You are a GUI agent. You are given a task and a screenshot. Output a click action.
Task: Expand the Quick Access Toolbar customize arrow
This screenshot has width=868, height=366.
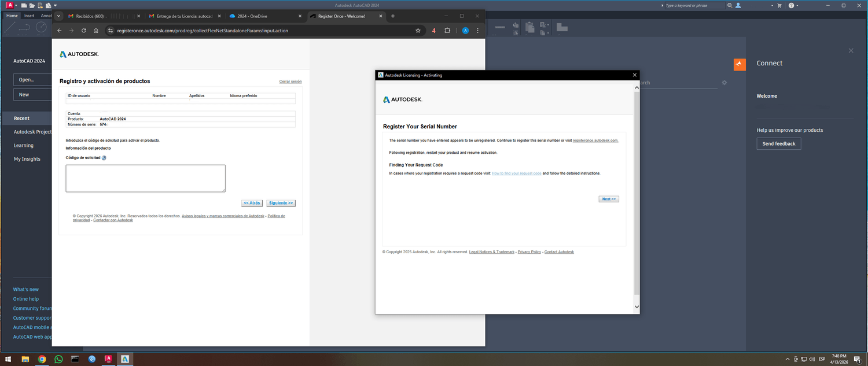(x=56, y=5)
